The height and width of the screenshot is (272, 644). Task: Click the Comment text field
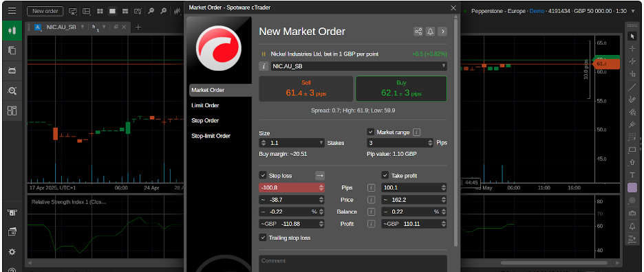[353, 263]
